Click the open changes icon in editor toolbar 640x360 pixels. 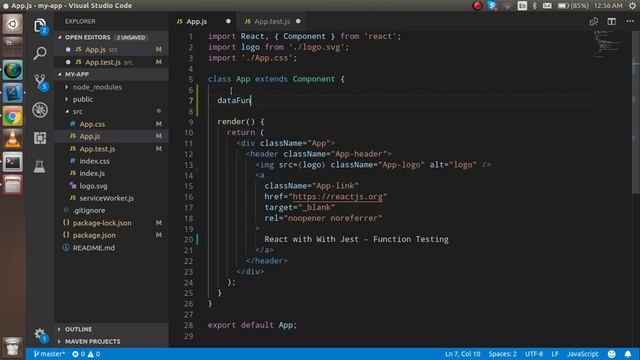[593, 21]
